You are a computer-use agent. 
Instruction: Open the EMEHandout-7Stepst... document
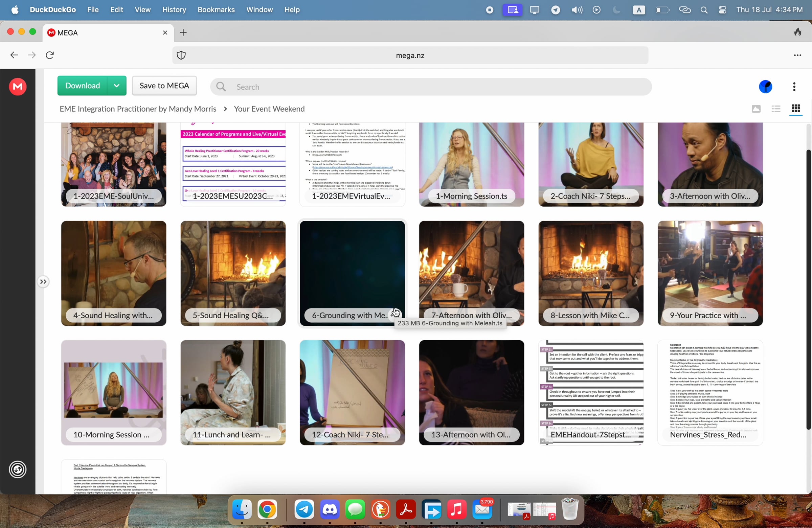[591, 393]
